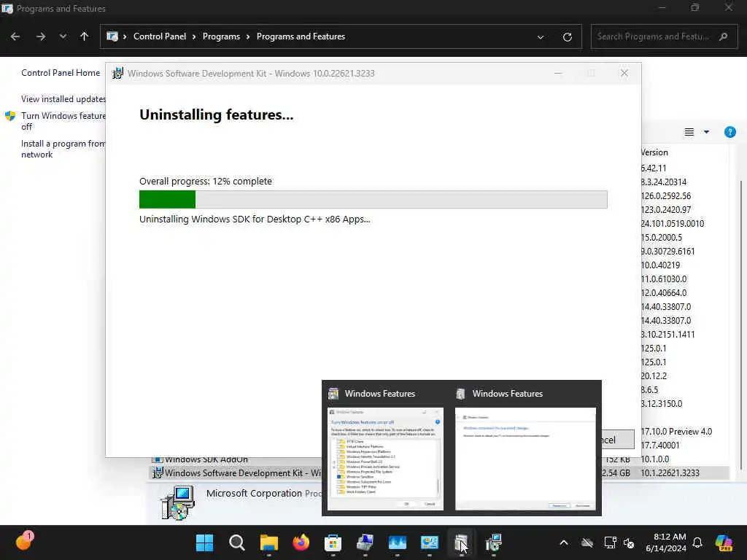The image size is (747, 560).
Task: Launch Firefox from taskbar
Action: coord(301,542)
